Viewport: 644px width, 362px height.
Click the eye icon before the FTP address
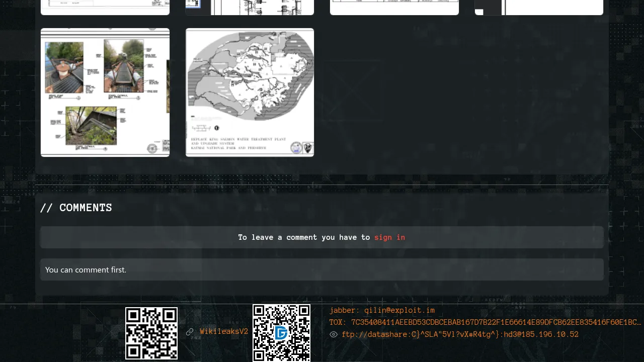pos(334,334)
